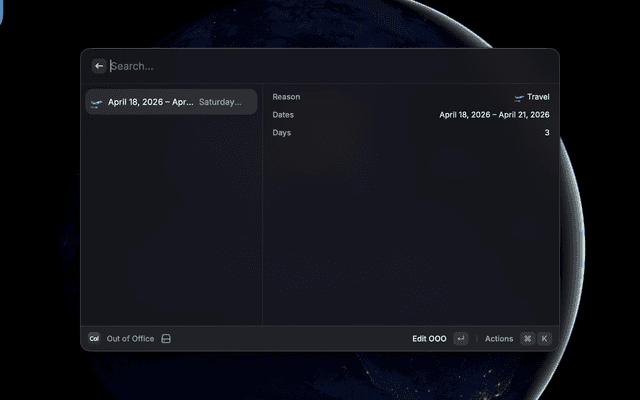The width and height of the screenshot is (640, 400).
Task: Click the Dates label in details
Action: coord(283,115)
